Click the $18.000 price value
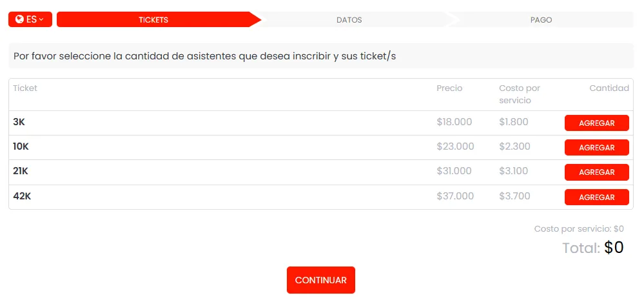Viewport: 644px width, 302px height. tap(454, 122)
